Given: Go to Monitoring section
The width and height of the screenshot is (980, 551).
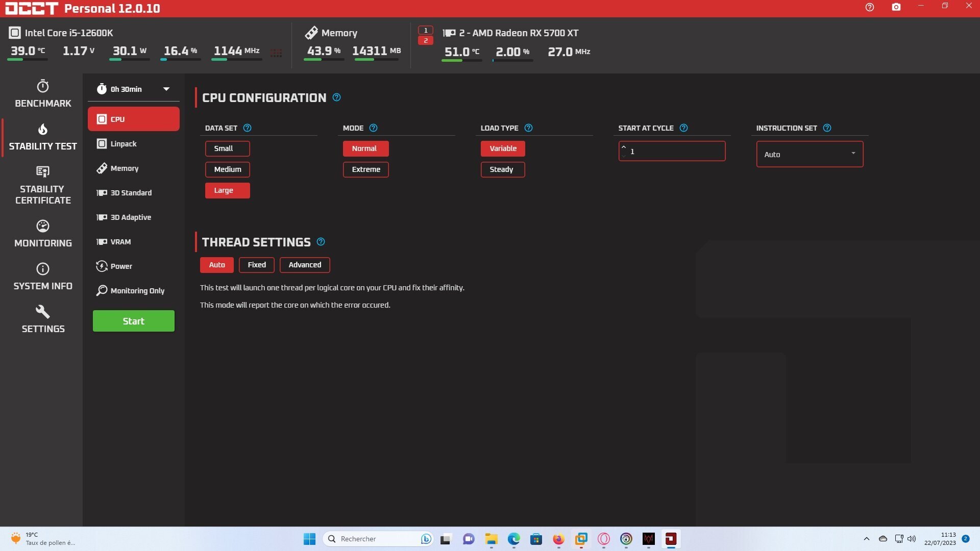Looking at the screenshot, I should point(43,234).
